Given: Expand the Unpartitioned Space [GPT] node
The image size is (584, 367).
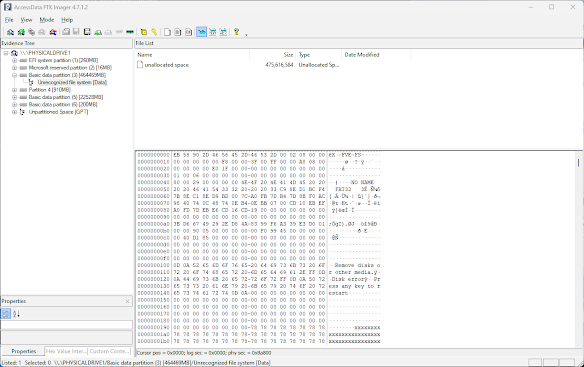Looking at the screenshot, I should point(14,112).
